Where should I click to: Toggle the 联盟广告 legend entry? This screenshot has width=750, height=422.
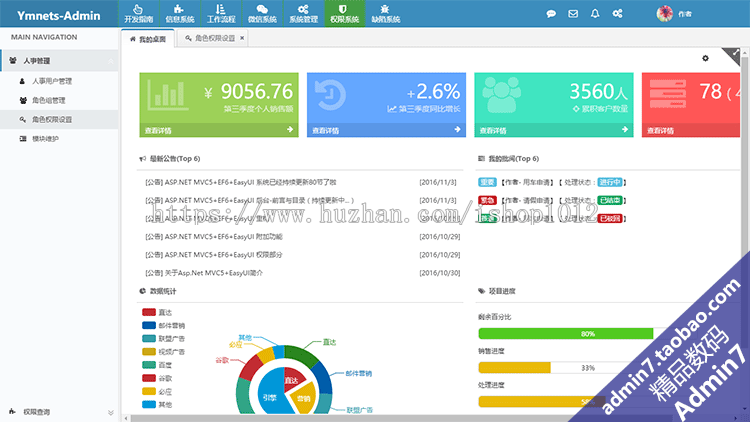[164, 339]
